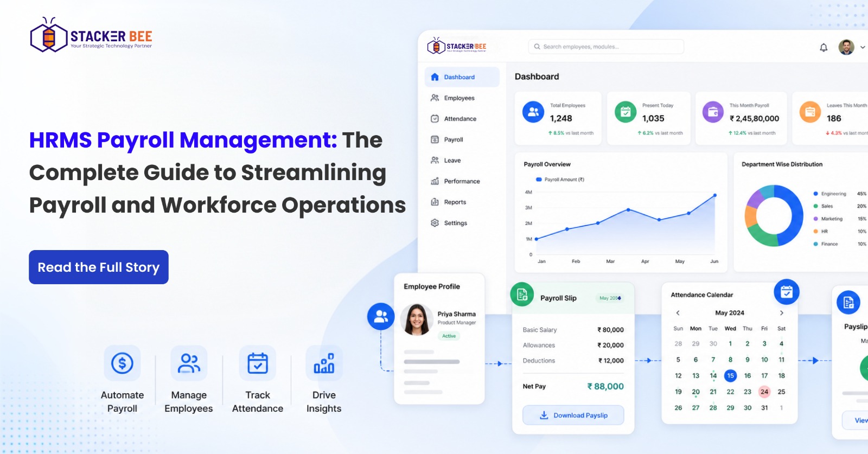Go to previous month in calendar

click(x=678, y=313)
